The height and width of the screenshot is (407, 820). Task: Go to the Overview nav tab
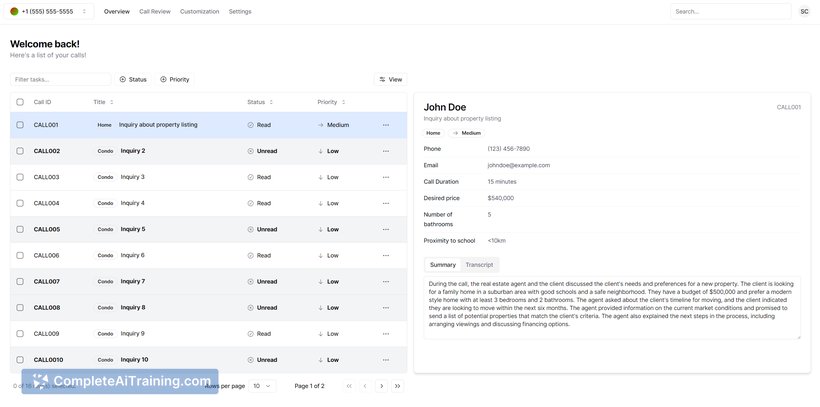pos(117,12)
